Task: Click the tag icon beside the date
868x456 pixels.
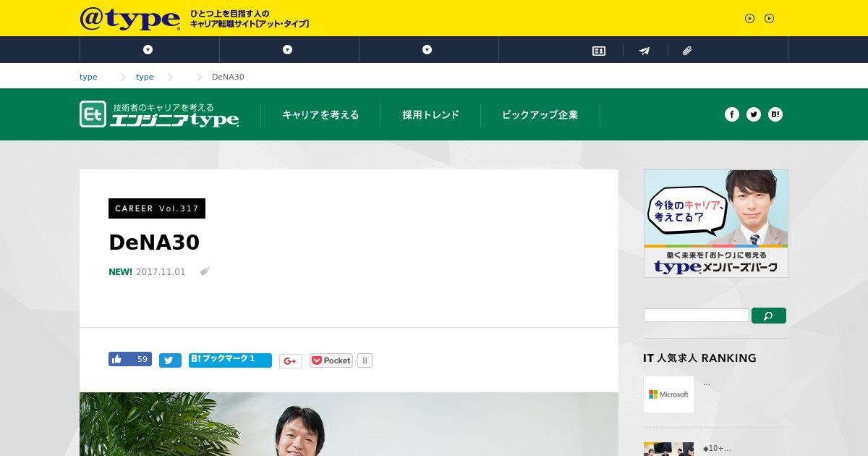Action: tap(205, 271)
